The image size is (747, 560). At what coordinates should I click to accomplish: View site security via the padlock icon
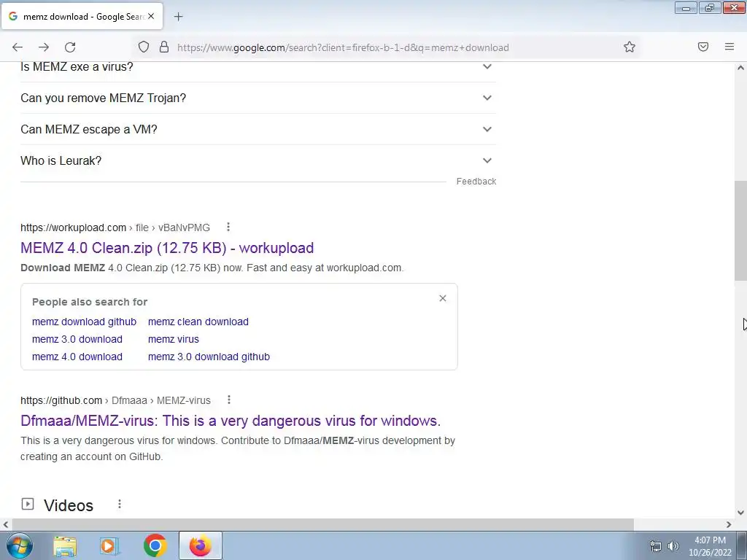pyautogui.click(x=164, y=47)
